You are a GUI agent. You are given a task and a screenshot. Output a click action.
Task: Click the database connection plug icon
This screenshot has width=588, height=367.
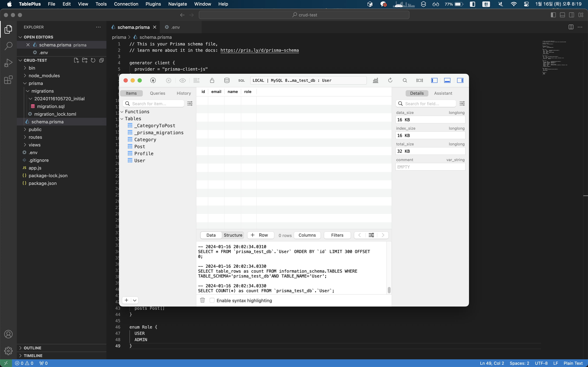pyautogui.click(x=153, y=80)
